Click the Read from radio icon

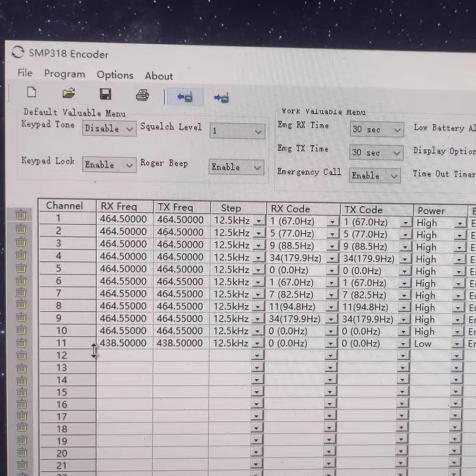pyautogui.click(x=185, y=97)
